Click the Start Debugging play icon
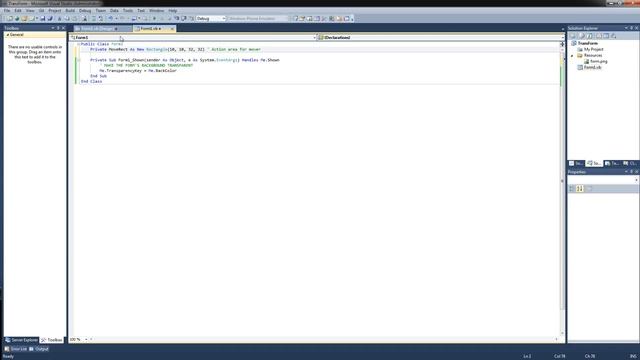 [x=154, y=19]
